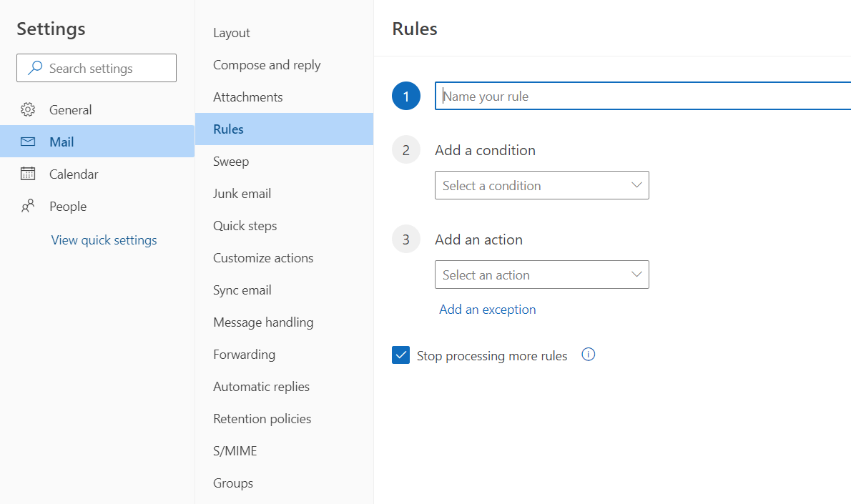Click the step 2 Add a condition circle
The height and width of the screenshot is (504, 851).
406,149
